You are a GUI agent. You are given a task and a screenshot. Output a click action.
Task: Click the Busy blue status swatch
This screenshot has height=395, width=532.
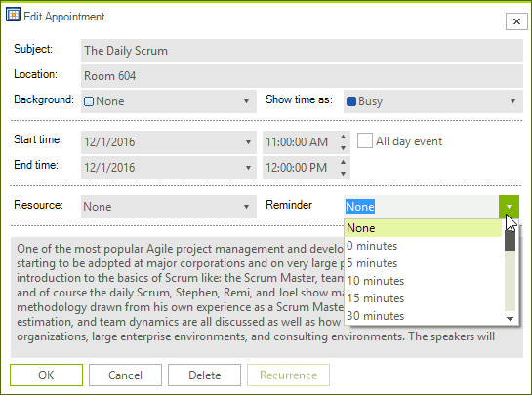tap(351, 101)
